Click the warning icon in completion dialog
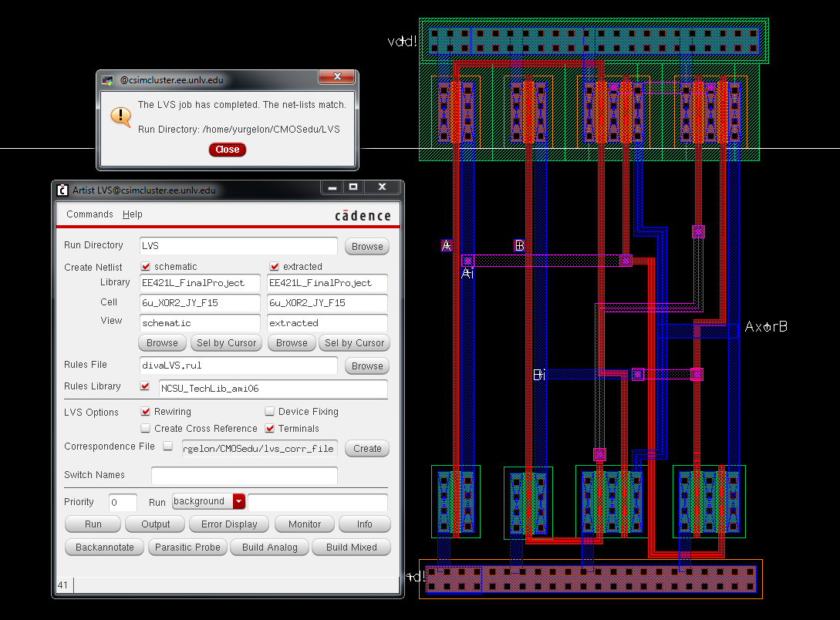This screenshot has width=840, height=620. (x=121, y=116)
